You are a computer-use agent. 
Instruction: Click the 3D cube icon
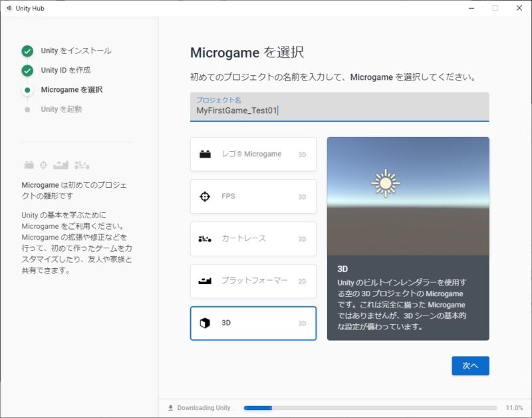[x=205, y=323]
